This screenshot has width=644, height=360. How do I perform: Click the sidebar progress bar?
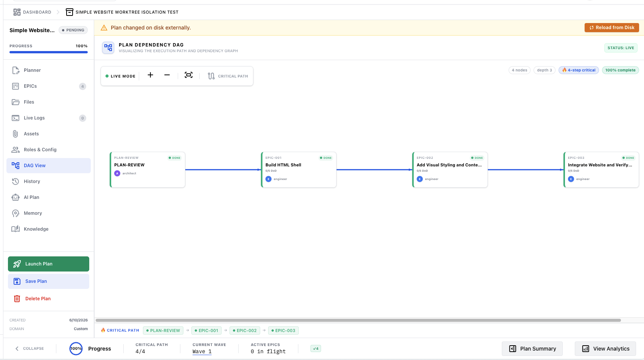tap(48, 52)
